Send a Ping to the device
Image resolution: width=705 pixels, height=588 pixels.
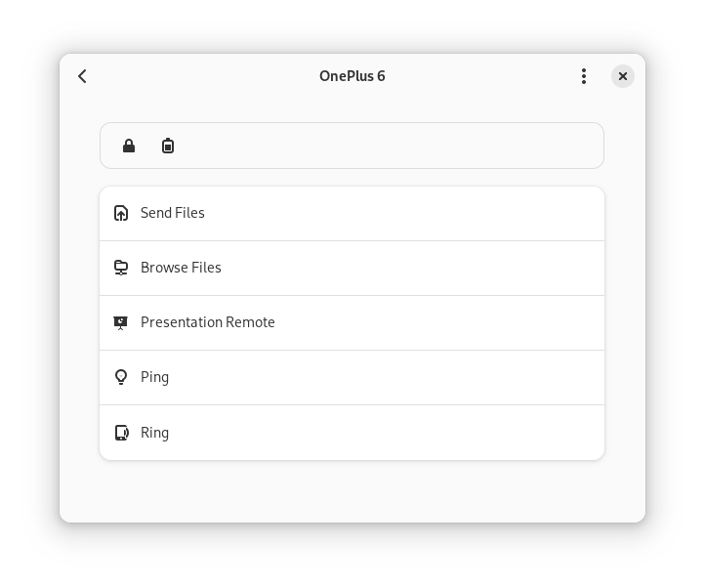point(154,377)
